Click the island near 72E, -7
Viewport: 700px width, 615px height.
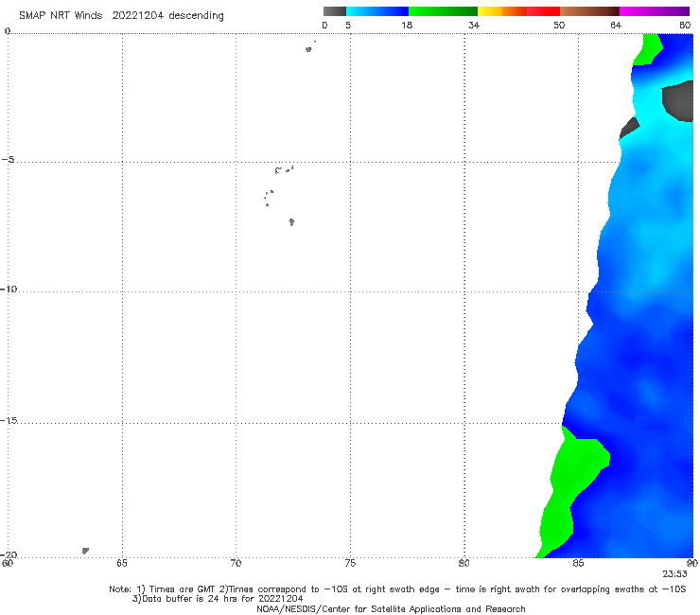[291, 222]
